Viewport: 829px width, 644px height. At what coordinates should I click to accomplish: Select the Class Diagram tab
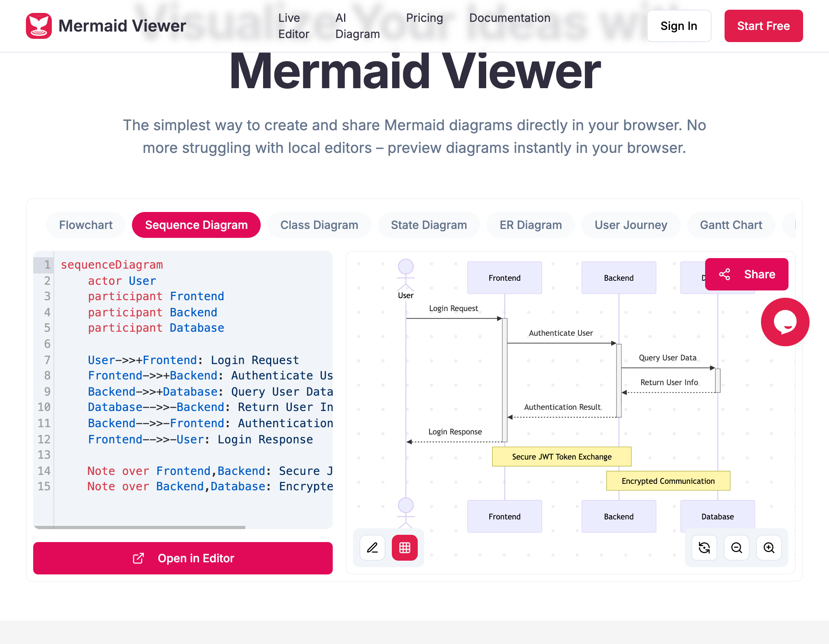[x=319, y=225]
